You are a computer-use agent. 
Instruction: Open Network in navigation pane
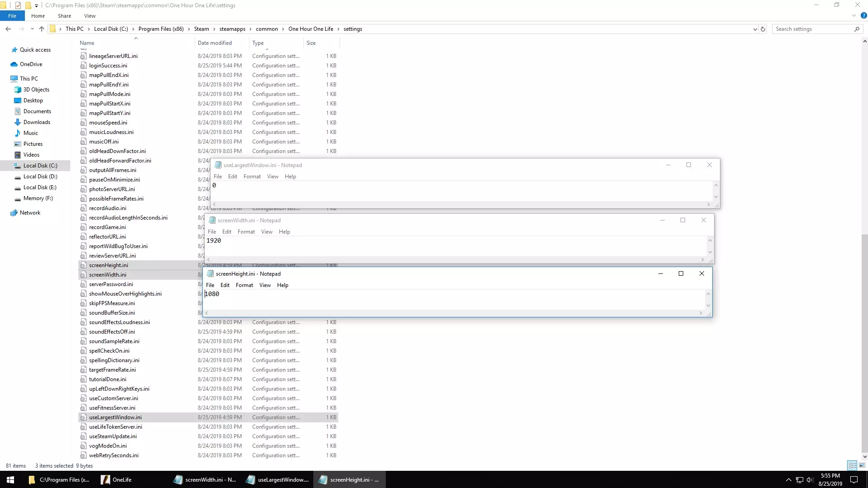point(30,213)
